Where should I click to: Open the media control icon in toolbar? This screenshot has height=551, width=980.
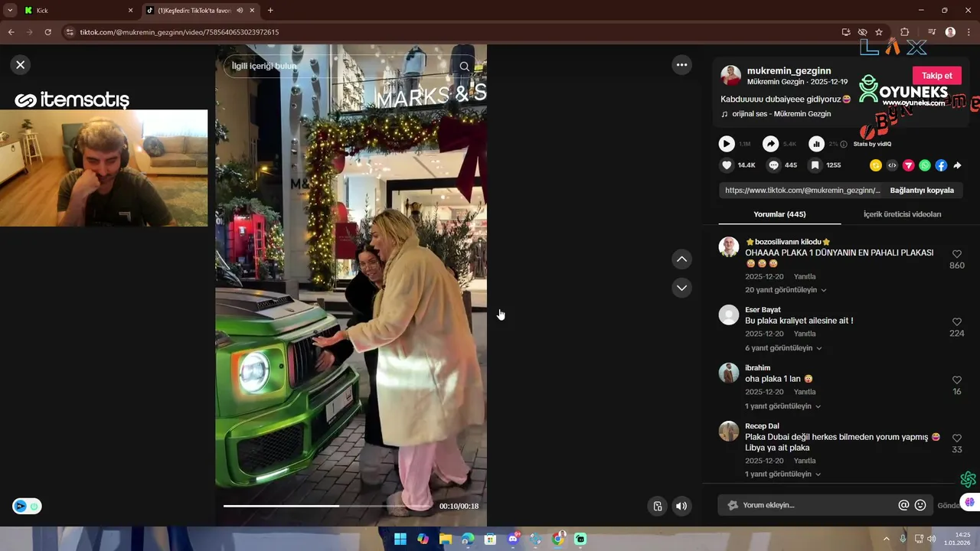click(x=932, y=32)
